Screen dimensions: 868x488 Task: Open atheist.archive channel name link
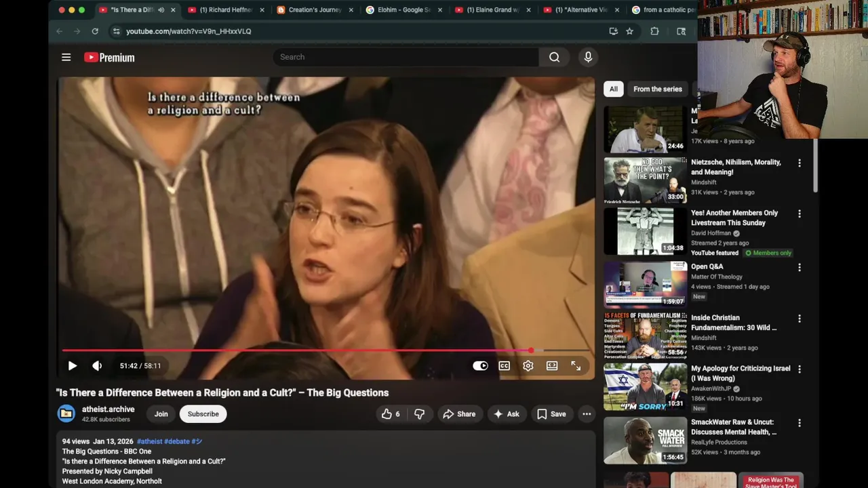(108, 409)
